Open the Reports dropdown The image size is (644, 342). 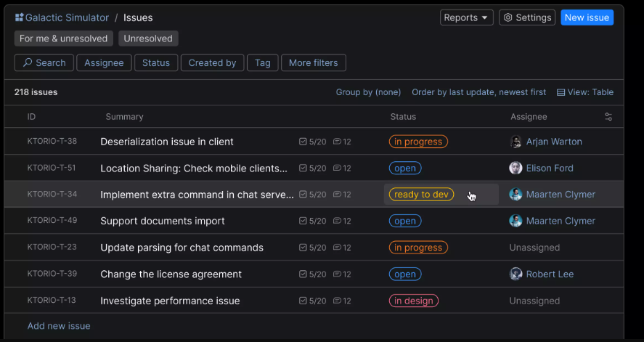click(466, 17)
